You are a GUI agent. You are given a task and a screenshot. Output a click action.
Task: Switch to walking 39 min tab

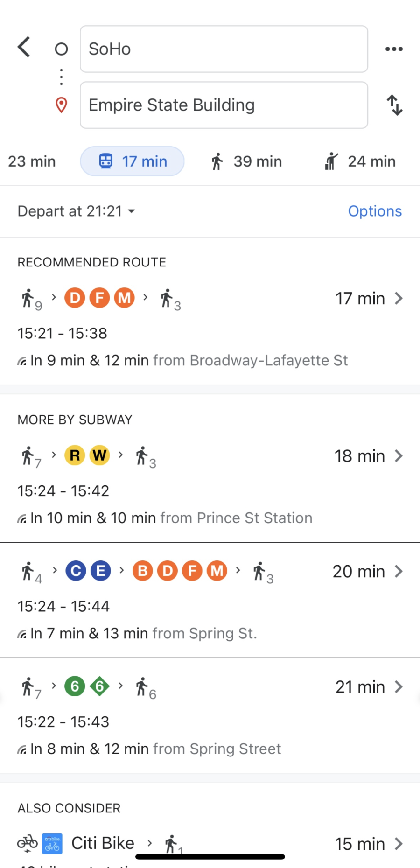(246, 161)
